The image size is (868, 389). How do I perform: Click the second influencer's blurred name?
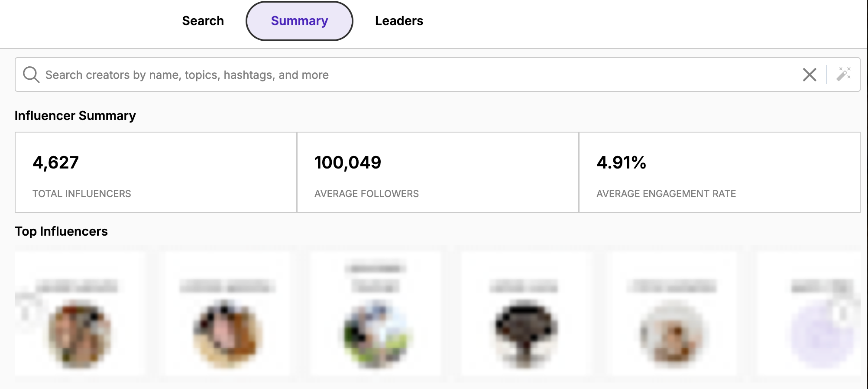pos(227,286)
